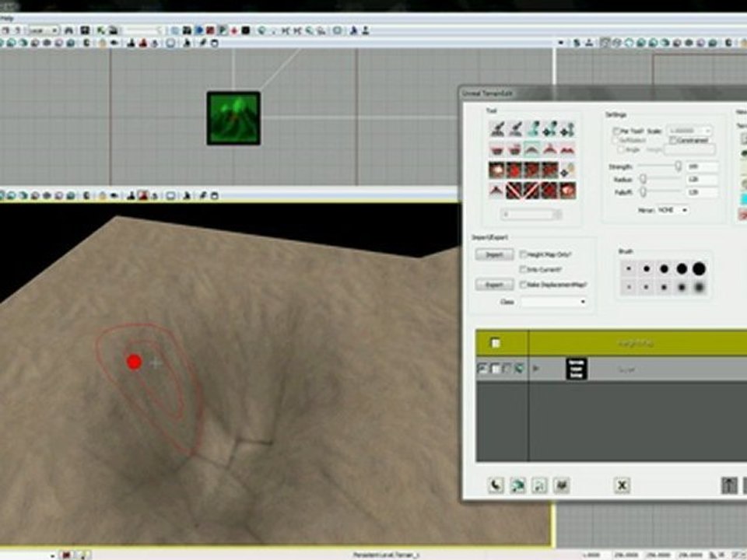Select the Angle radio option
747x560 pixels.
tap(621, 149)
